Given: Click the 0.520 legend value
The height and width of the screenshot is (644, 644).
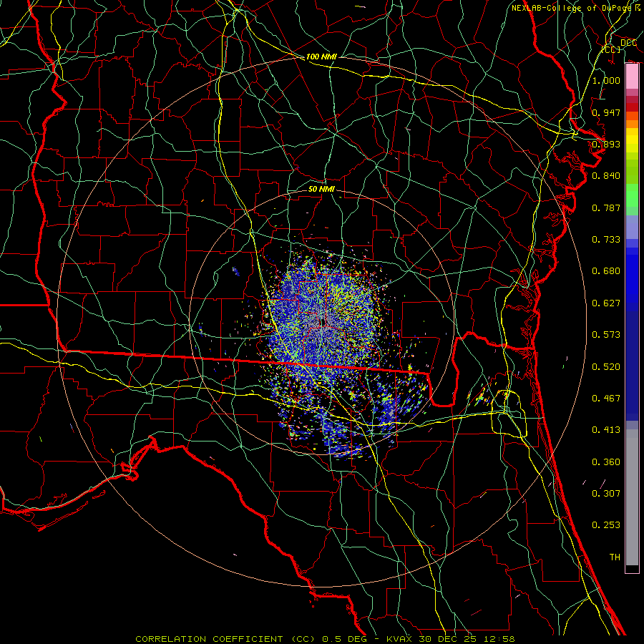Looking at the screenshot, I should pos(606,367).
